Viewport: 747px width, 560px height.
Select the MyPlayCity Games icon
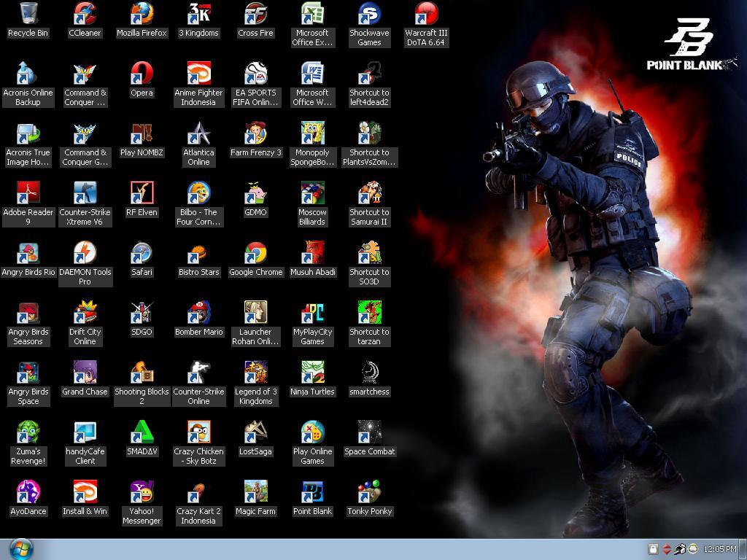pos(312,312)
